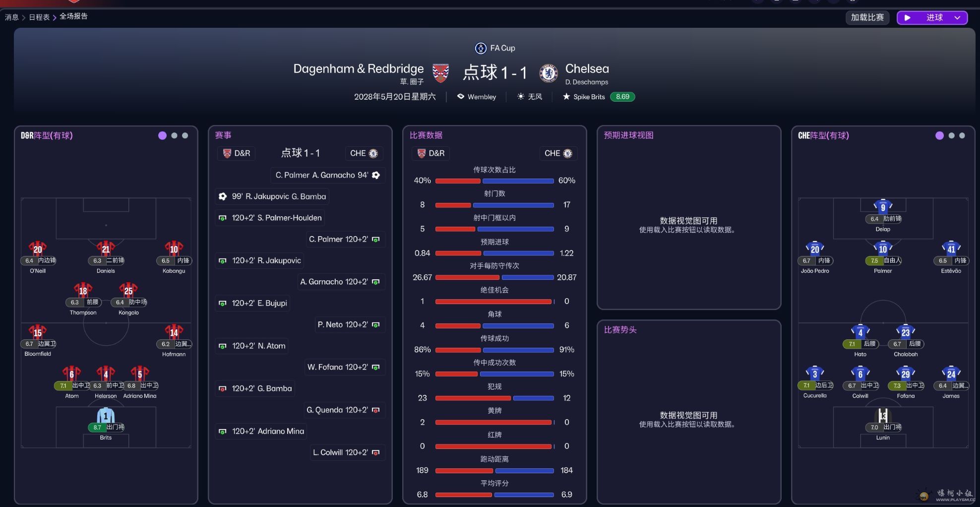The width and height of the screenshot is (980, 507).
Task: Click the 加载比赛 button
Action: 867,17
